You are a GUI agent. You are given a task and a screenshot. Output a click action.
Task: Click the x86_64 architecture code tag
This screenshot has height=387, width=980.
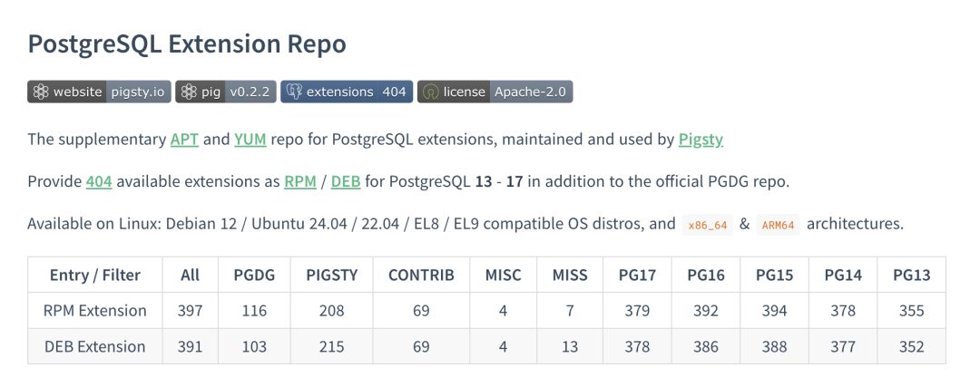pos(708,225)
